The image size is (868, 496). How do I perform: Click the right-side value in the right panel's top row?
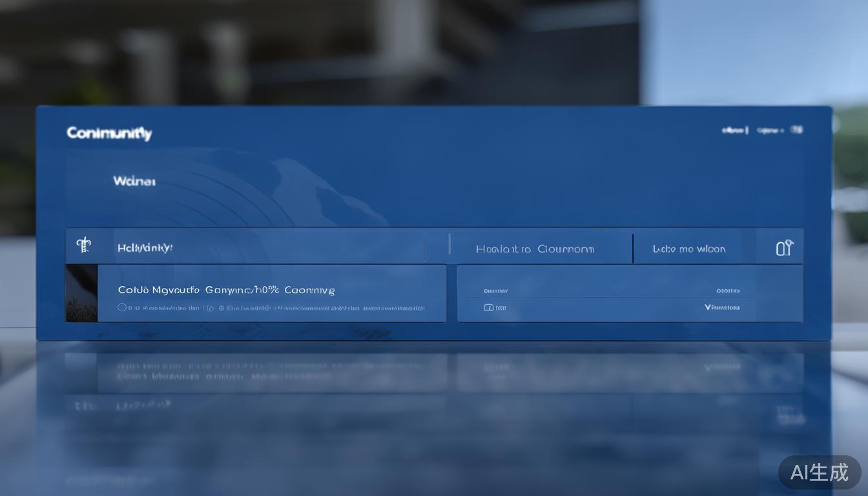(x=728, y=291)
